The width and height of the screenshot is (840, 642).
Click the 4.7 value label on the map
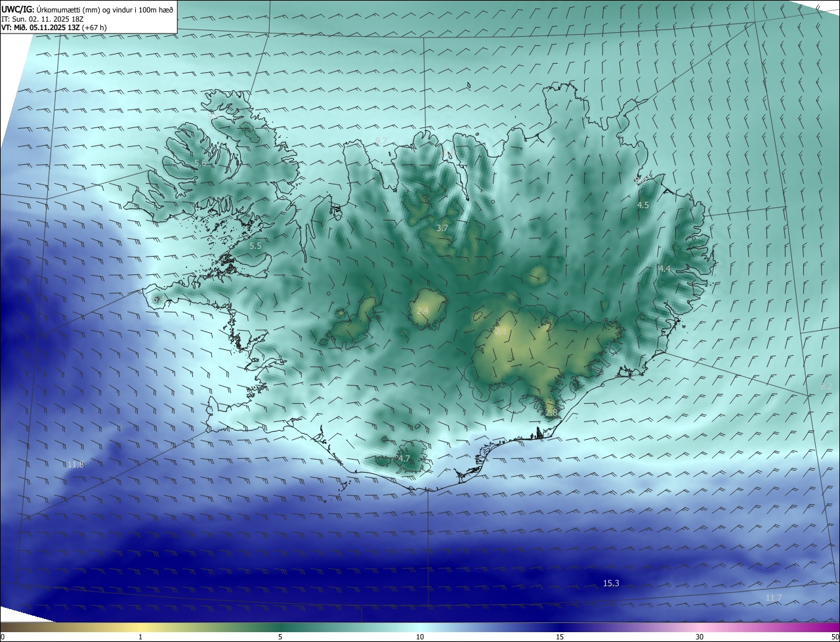[404, 458]
